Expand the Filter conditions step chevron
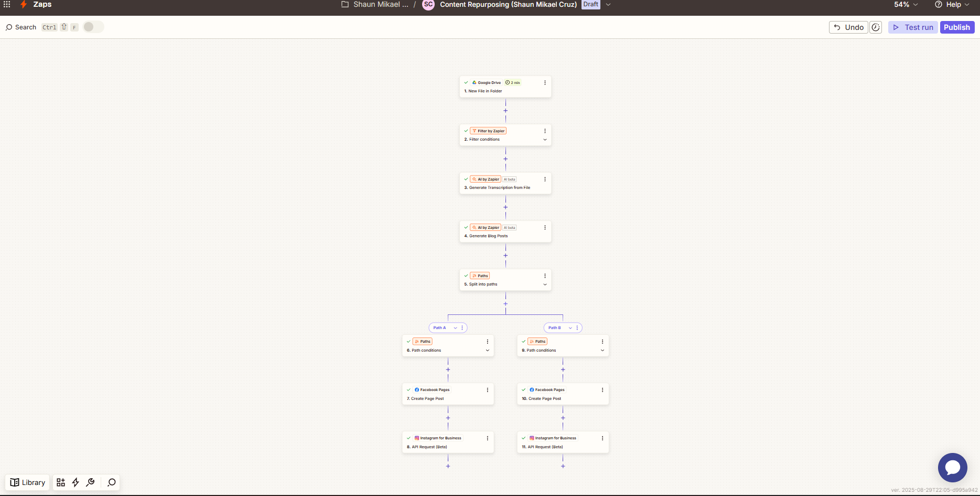Screen dimensions: 980x496 tap(545, 140)
